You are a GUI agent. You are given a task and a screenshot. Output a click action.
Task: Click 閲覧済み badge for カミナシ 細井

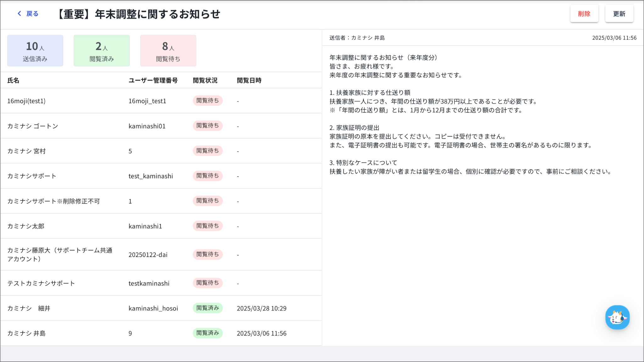[x=208, y=308]
